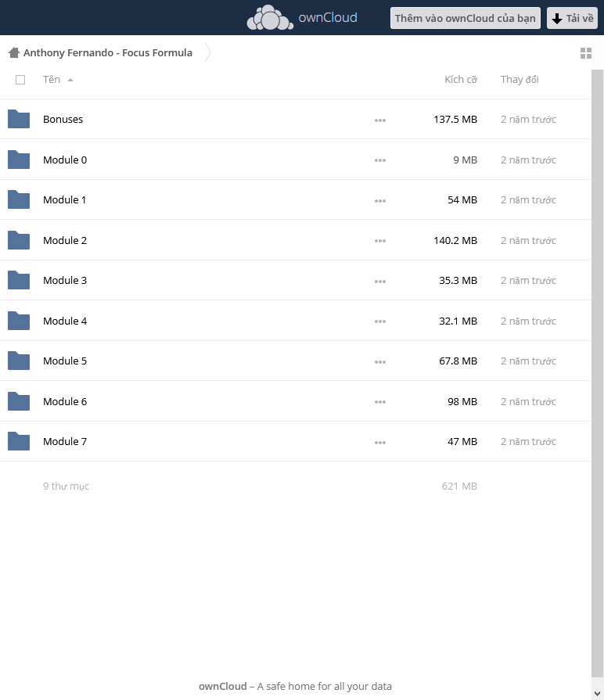
Task: Open more actions for Module 0
Action: click(x=380, y=160)
